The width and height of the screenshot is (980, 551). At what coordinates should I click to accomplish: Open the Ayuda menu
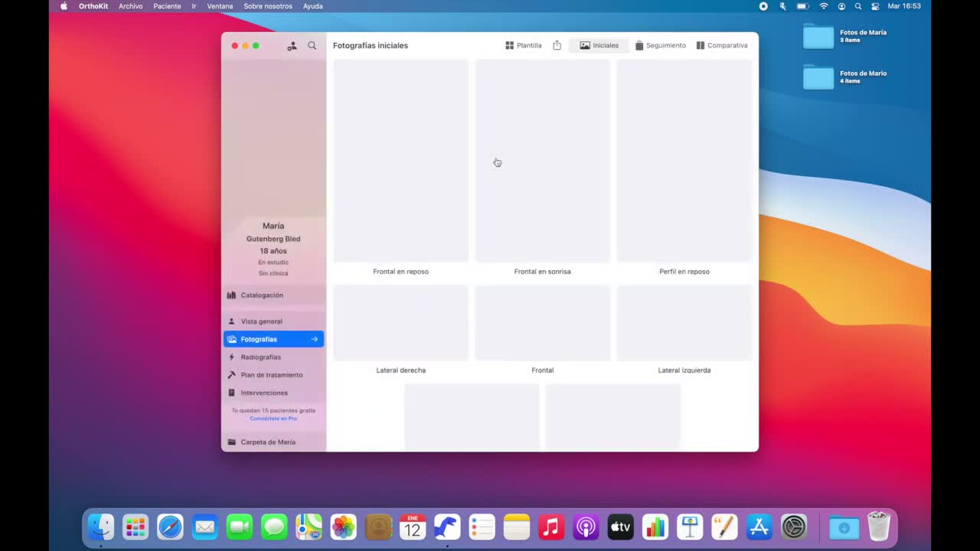[312, 6]
